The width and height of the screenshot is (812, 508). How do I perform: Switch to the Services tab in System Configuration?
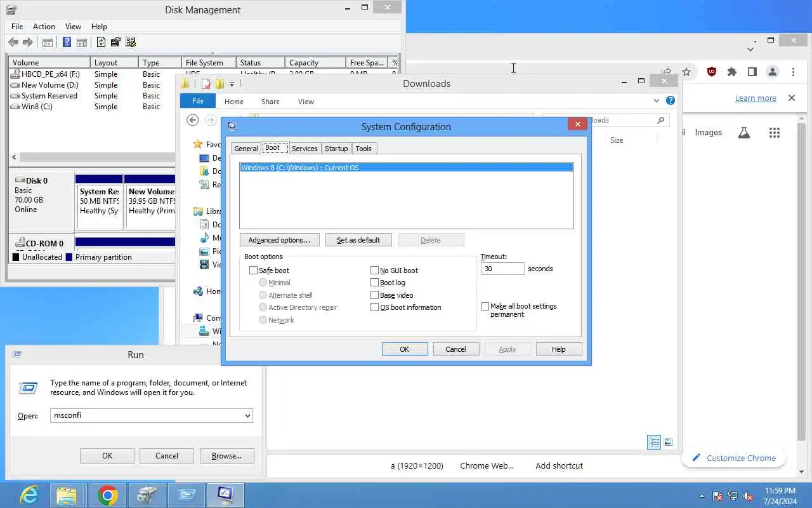pos(304,149)
